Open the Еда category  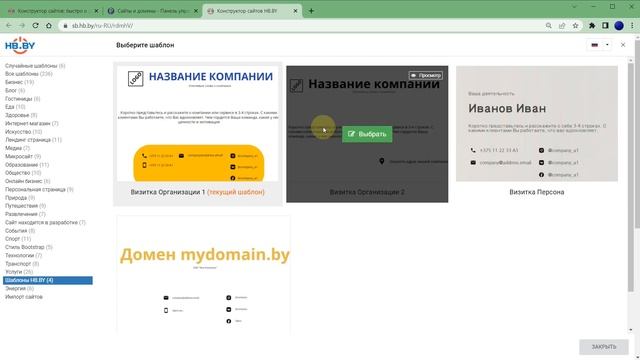[16, 107]
